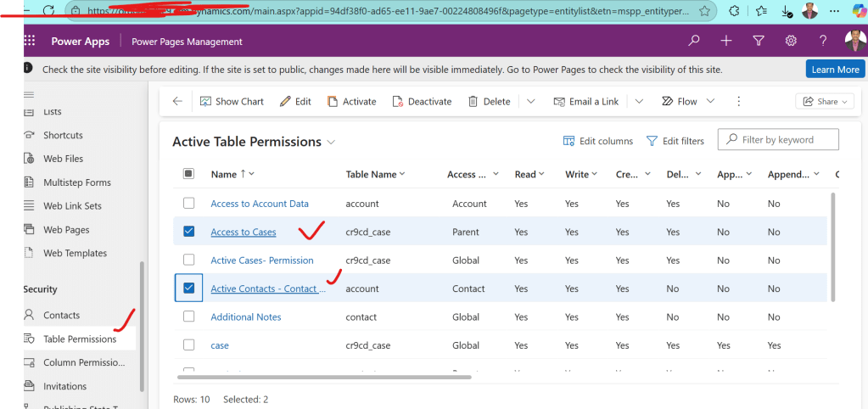The width and height of the screenshot is (868, 409).
Task: Refresh the browser page
Action: point(48,11)
